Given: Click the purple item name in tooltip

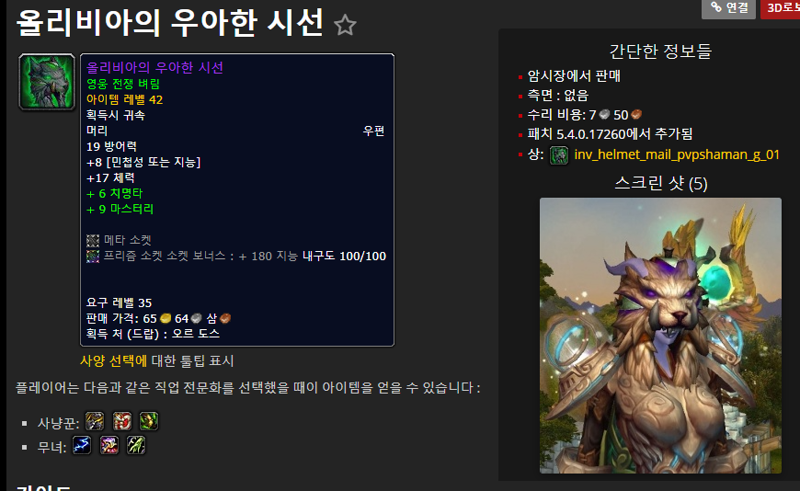Looking at the screenshot, I should (x=155, y=68).
